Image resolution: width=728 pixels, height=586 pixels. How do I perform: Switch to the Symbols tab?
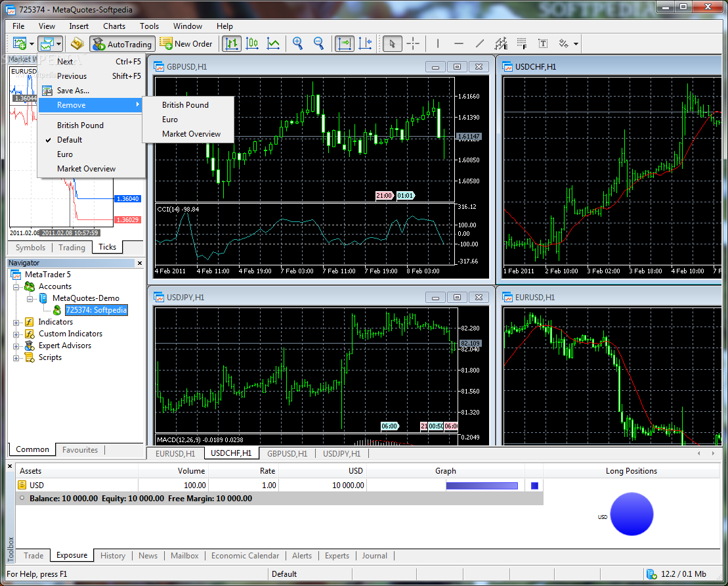coord(31,248)
